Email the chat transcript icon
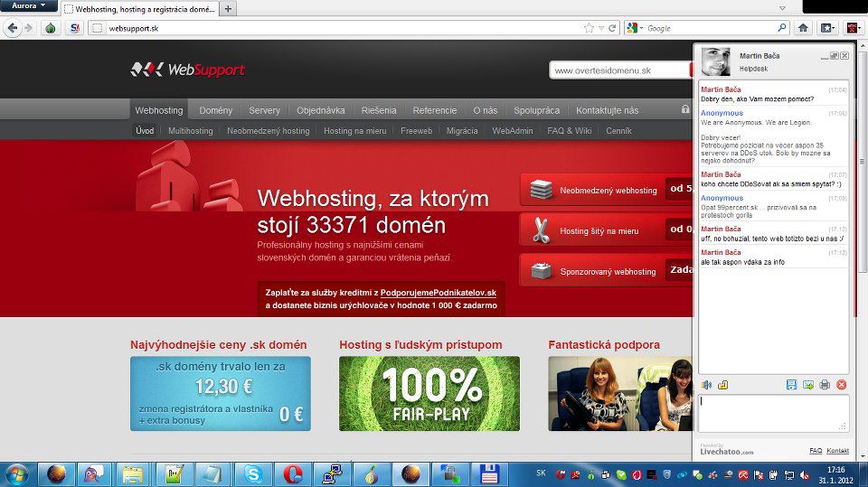The image size is (868, 487). point(808,385)
